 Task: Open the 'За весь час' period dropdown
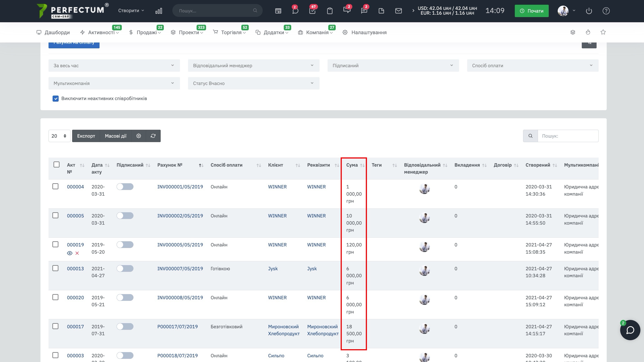(114, 66)
